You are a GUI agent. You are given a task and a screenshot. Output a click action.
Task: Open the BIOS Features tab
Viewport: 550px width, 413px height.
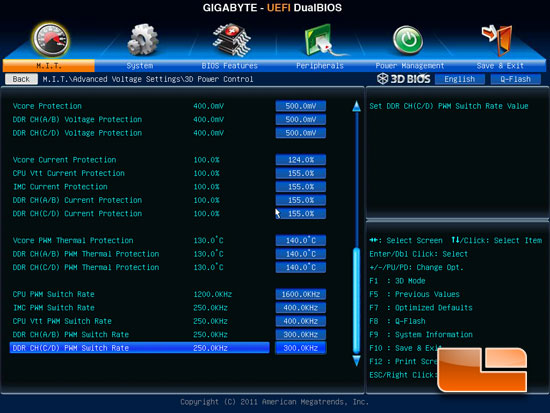229,66
